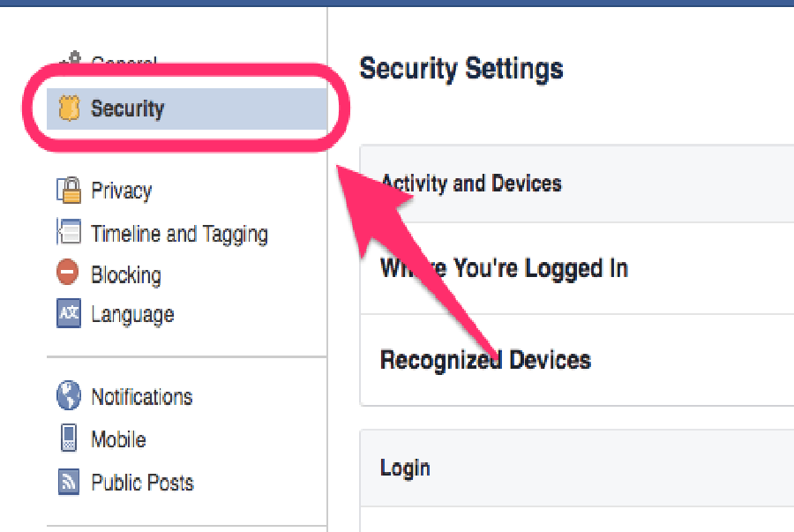Click the Language translation icon
794x532 pixels.
pos(69,314)
